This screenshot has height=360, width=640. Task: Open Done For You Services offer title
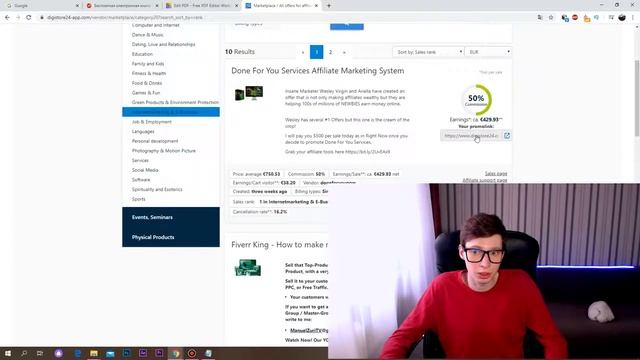point(318,71)
